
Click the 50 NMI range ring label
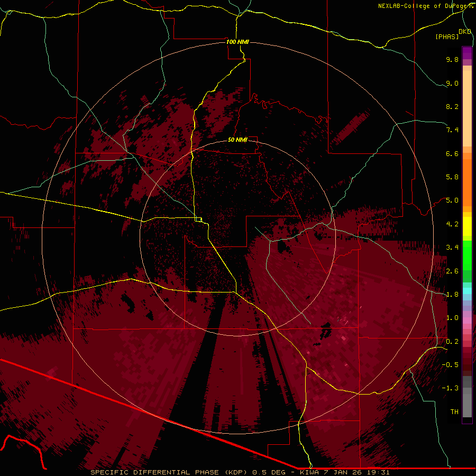point(237,140)
